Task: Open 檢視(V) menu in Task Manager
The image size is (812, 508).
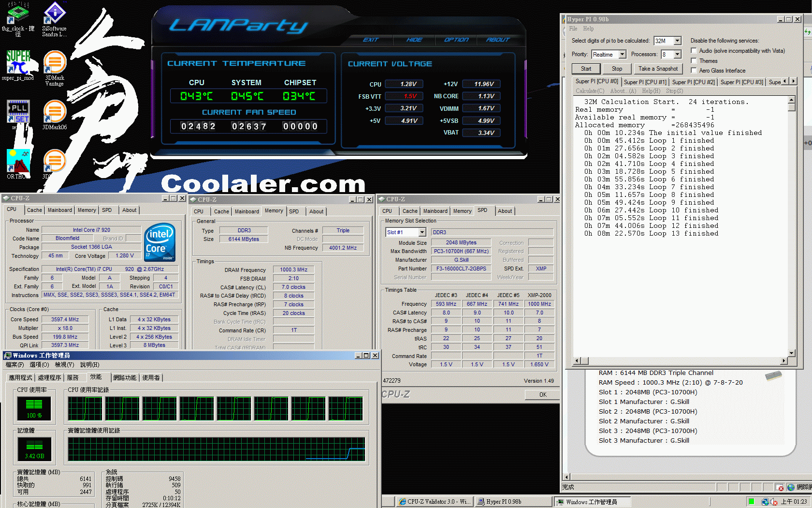Action: click(64, 365)
